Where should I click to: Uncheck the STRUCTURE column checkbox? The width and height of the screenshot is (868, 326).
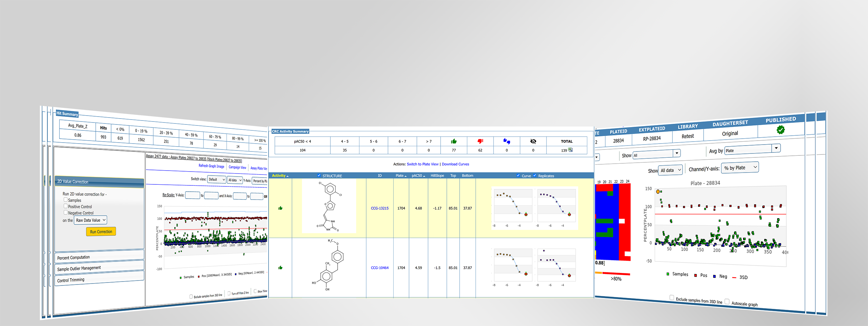(319, 176)
